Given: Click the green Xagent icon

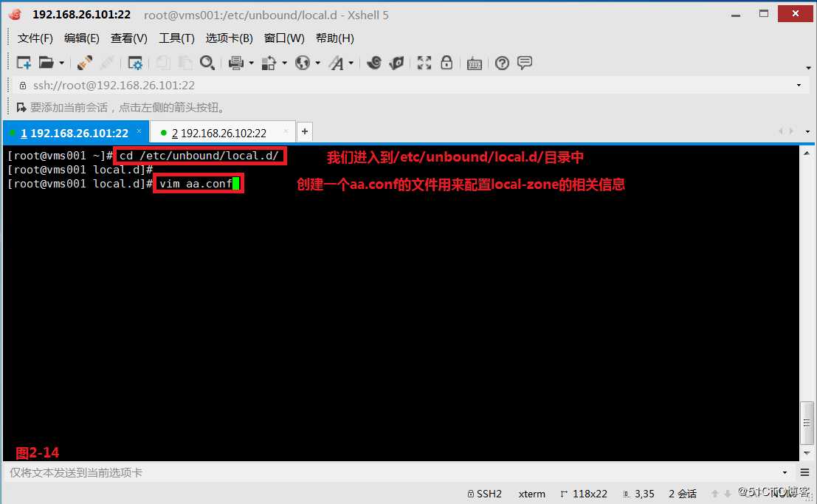Looking at the screenshot, I should [x=396, y=63].
